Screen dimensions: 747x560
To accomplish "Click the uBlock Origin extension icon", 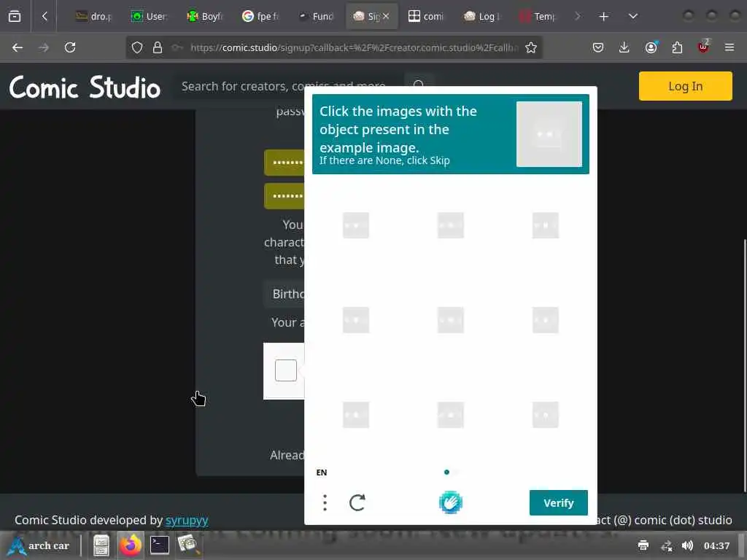I will pos(703,46).
